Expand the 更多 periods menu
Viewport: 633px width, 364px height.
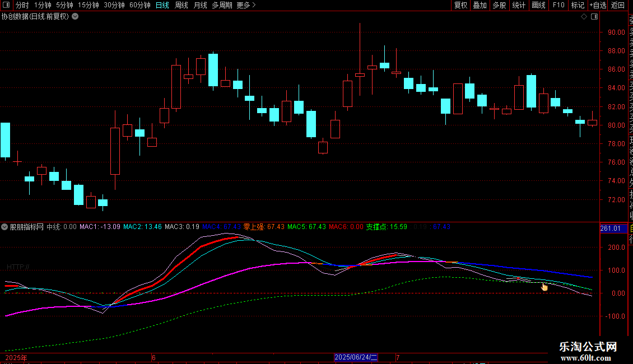pos(246,6)
